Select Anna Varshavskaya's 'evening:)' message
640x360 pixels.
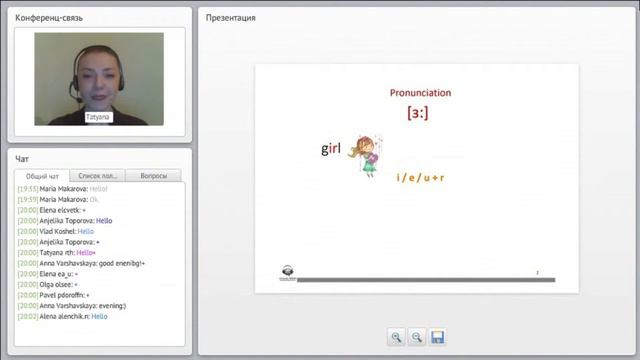tap(72, 306)
